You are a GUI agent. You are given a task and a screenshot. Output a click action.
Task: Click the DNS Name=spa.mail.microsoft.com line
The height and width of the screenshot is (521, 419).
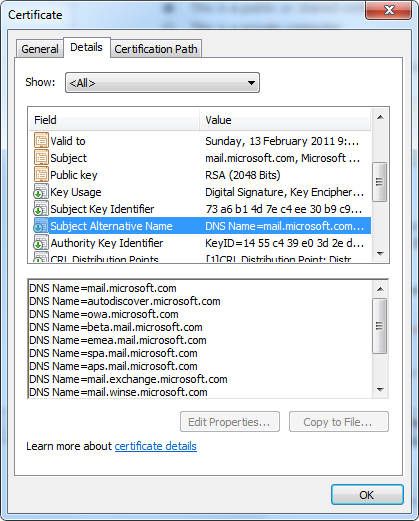113,353
